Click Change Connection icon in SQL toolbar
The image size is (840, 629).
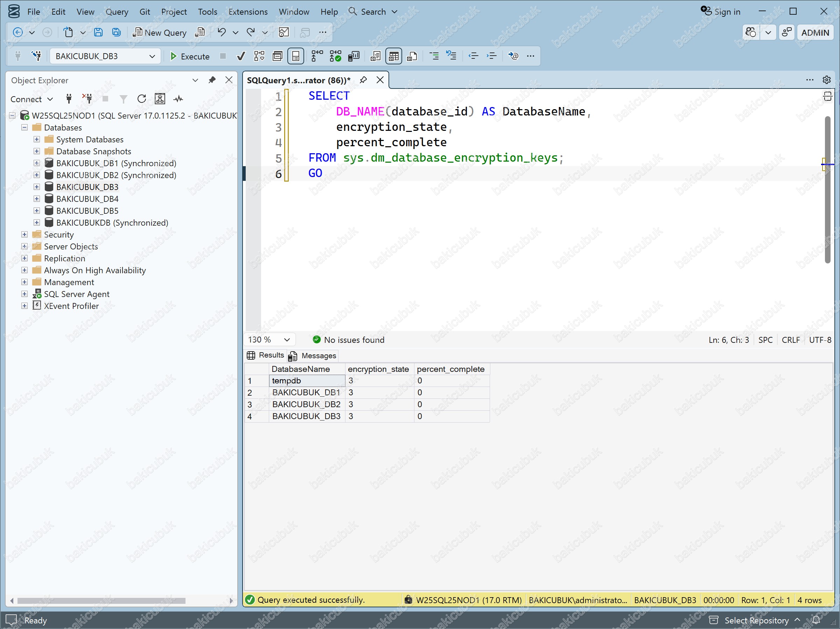[x=36, y=56]
